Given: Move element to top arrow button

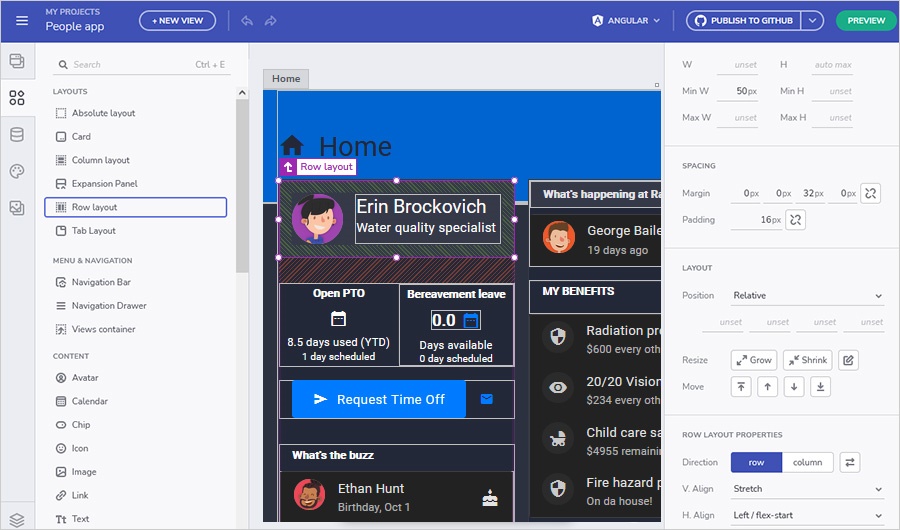Looking at the screenshot, I should [x=741, y=387].
